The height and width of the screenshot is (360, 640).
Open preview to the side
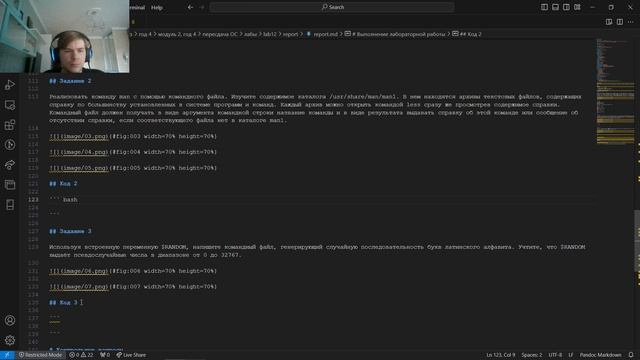(609, 22)
